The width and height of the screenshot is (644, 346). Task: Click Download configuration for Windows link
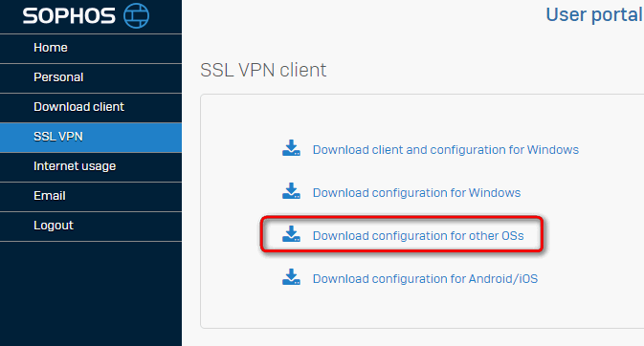coord(416,193)
